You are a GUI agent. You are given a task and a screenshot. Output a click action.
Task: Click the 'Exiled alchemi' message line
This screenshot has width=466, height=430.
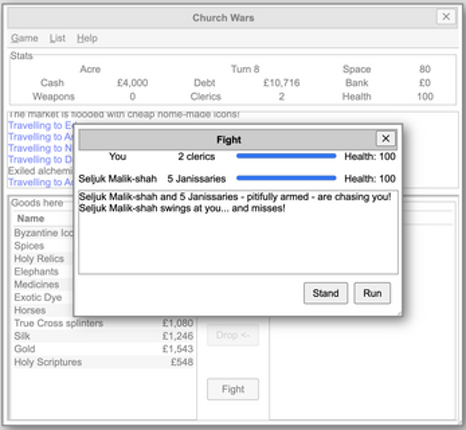pos(40,171)
